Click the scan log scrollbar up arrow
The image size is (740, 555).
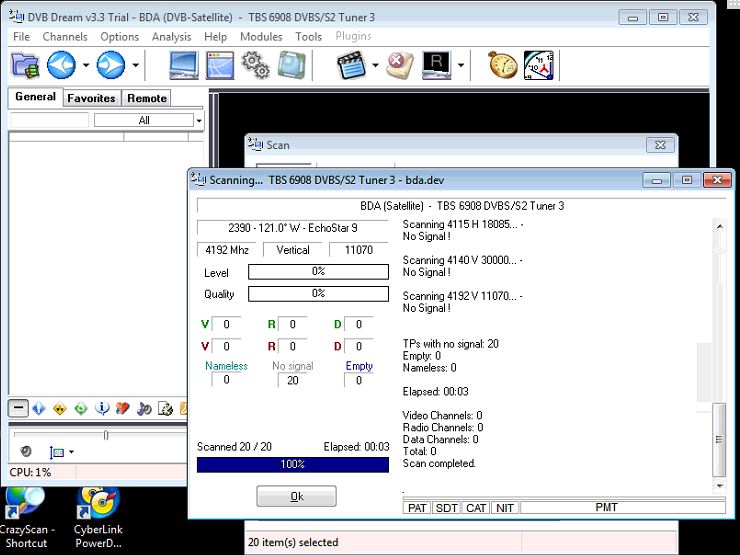719,227
